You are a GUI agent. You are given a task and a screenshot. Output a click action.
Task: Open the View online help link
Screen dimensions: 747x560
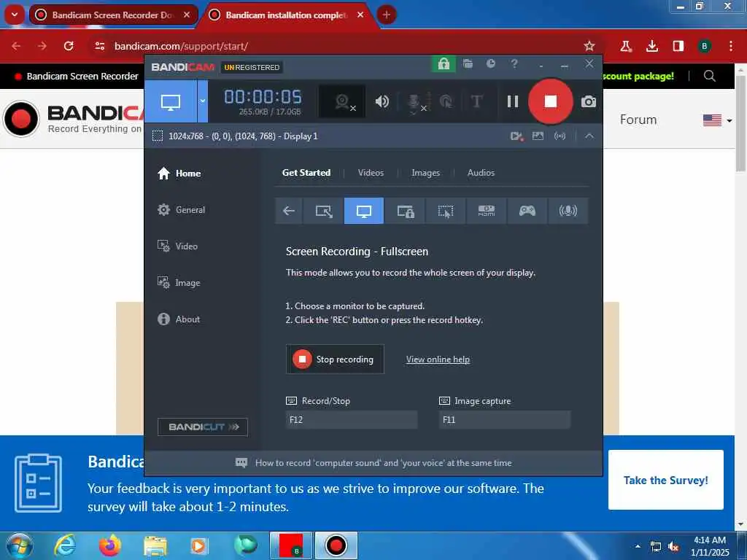click(438, 359)
